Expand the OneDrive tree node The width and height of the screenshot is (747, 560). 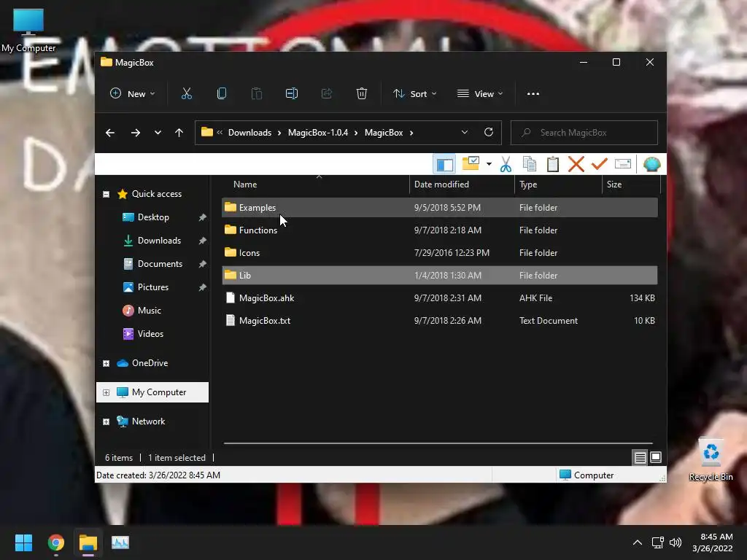(107, 363)
